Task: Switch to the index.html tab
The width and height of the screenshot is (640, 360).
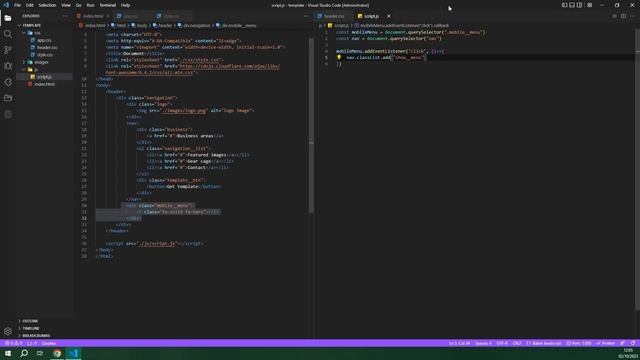Action: [x=93, y=16]
